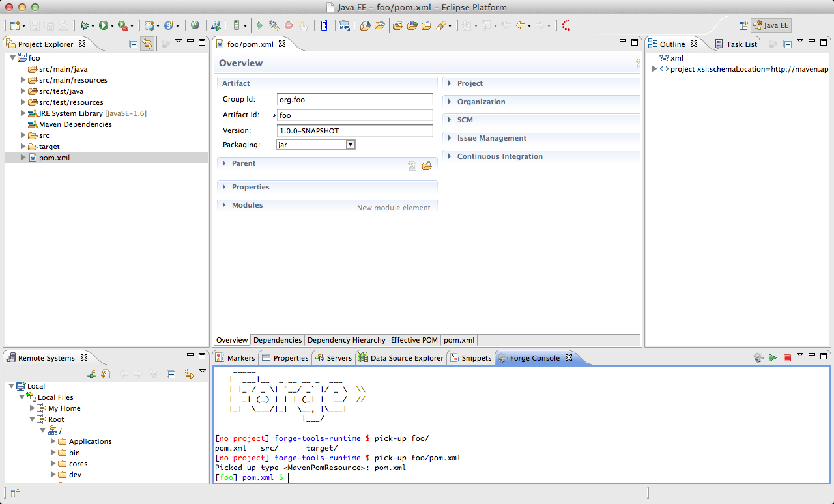Image resolution: width=834 pixels, height=504 pixels.
Task: Click the Open Parent POM folder icon
Action: pos(427,165)
